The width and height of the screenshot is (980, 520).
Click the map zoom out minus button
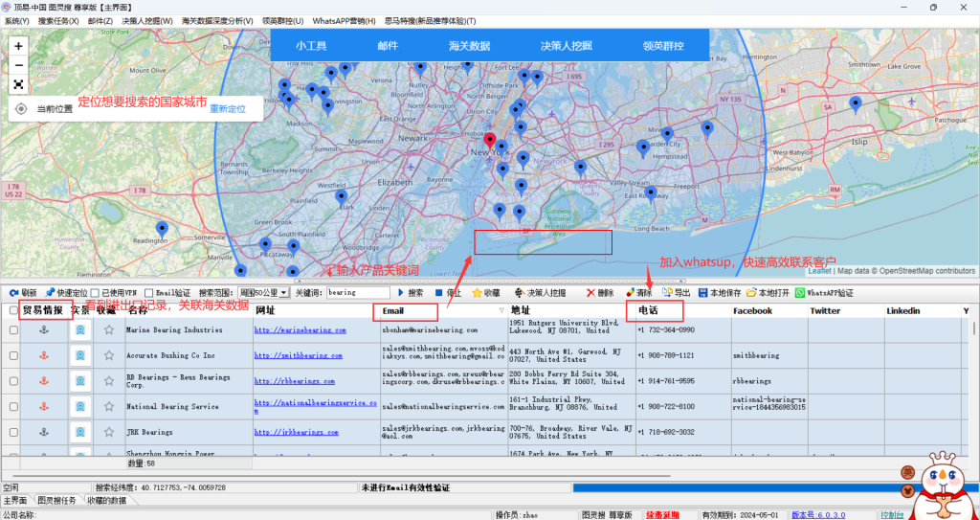tap(19, 65)
